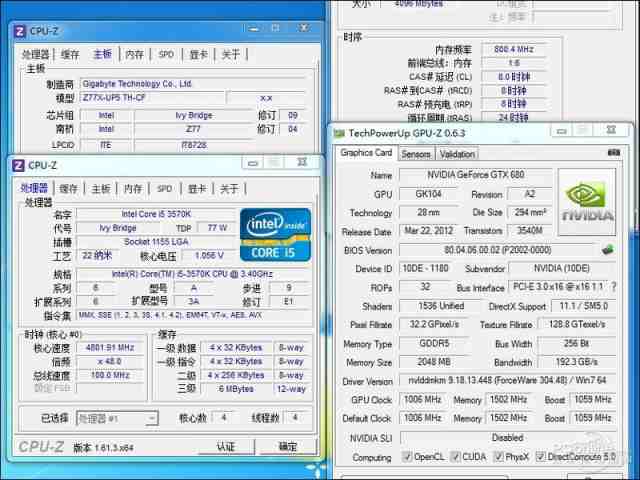Click the bus speed value 100.0 MHz

coord(110,375)
